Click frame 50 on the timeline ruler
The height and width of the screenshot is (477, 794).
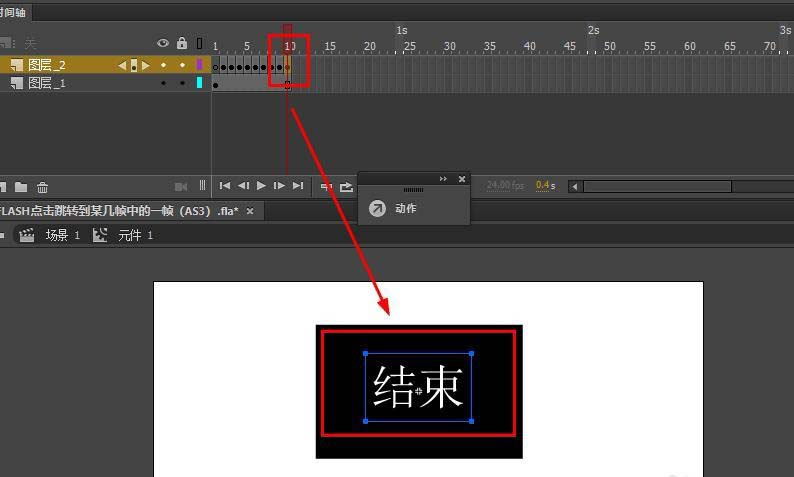click(x=610, y=46)
